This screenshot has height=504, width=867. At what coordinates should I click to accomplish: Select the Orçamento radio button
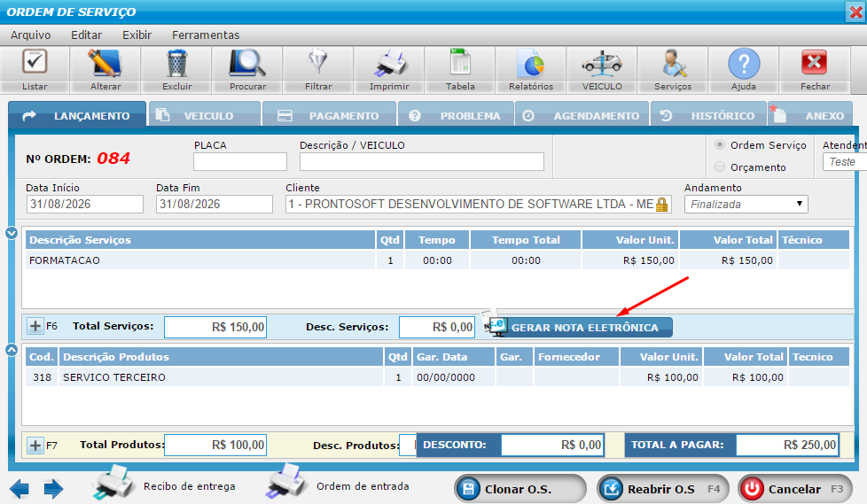[720, 167]
